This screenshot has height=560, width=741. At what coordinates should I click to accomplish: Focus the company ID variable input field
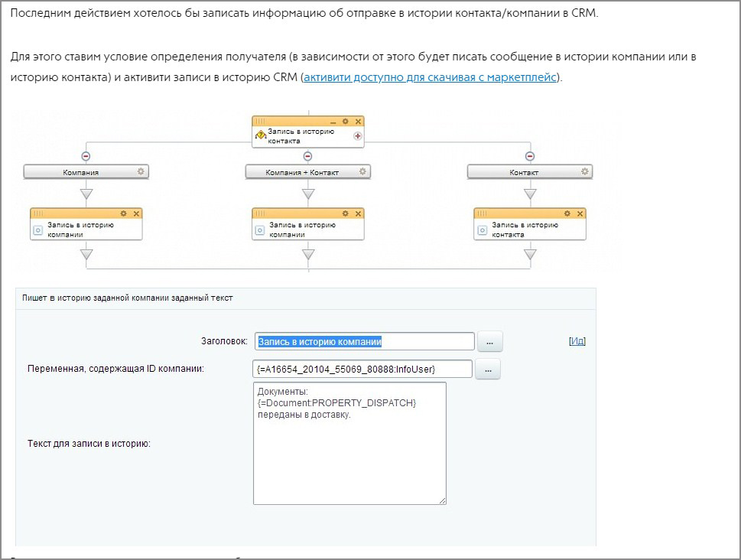tap(362, 369)
